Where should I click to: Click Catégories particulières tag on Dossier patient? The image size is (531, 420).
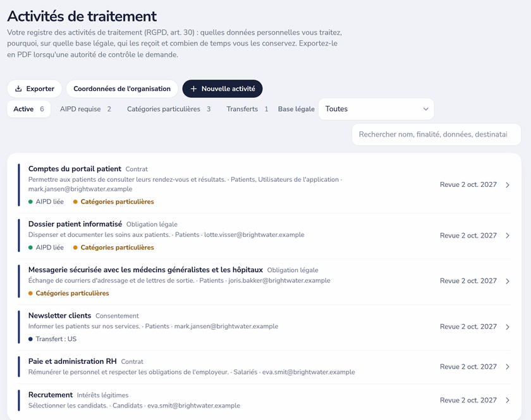(x=114, y=248)
